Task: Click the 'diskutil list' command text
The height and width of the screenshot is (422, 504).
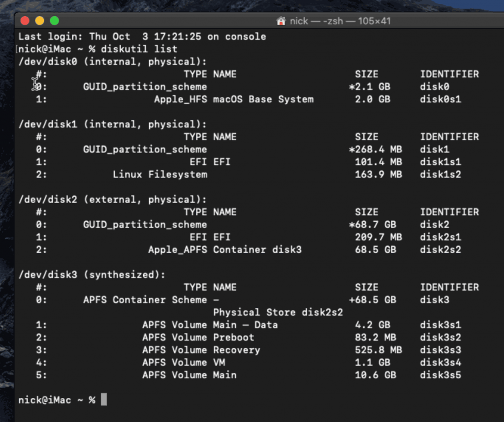Action: tap(139, 49)
